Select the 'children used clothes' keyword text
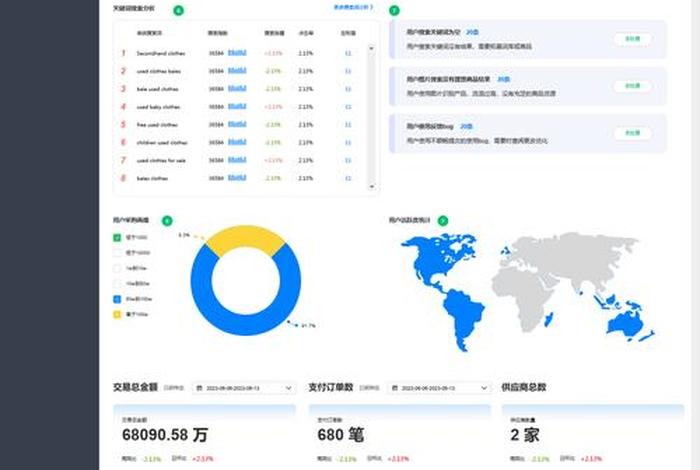700x470 pixels. click(x=162, y=142)
